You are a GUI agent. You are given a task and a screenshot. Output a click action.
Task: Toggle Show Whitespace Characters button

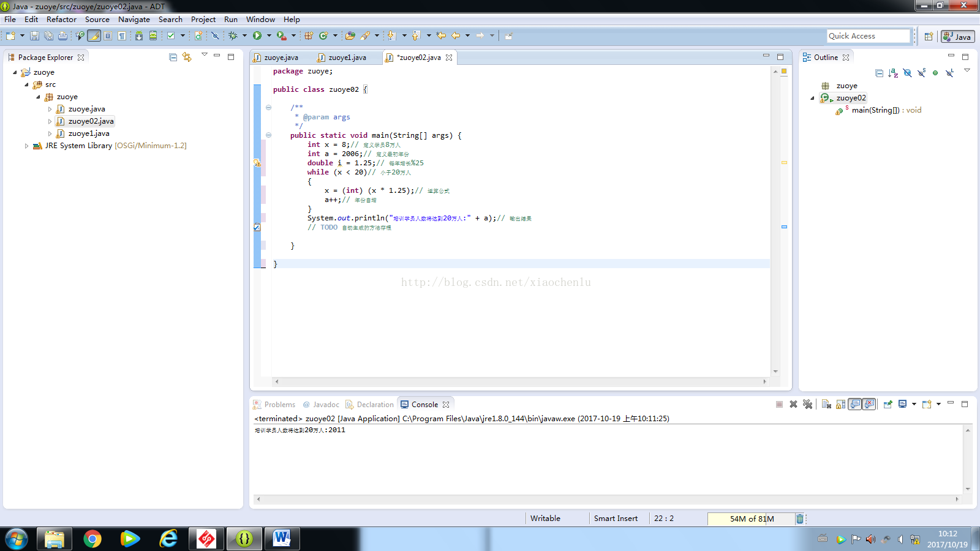(x=122, y=36)
